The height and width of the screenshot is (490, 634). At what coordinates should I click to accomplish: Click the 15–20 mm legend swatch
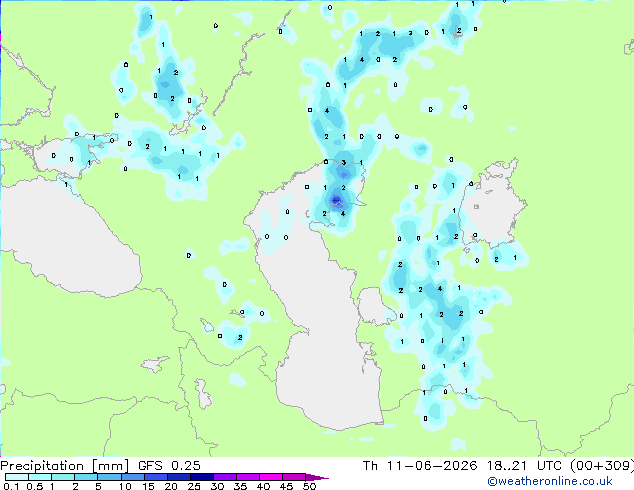[x=155, y=477]
